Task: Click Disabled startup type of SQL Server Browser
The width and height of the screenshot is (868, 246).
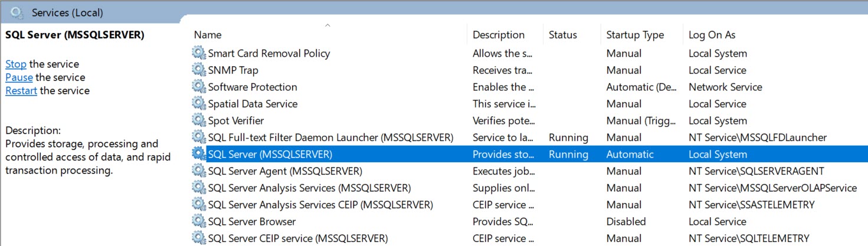Action: [x=626, y=221]
